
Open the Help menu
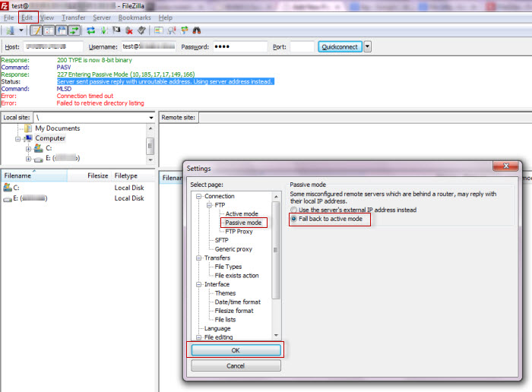coord(166,17)
